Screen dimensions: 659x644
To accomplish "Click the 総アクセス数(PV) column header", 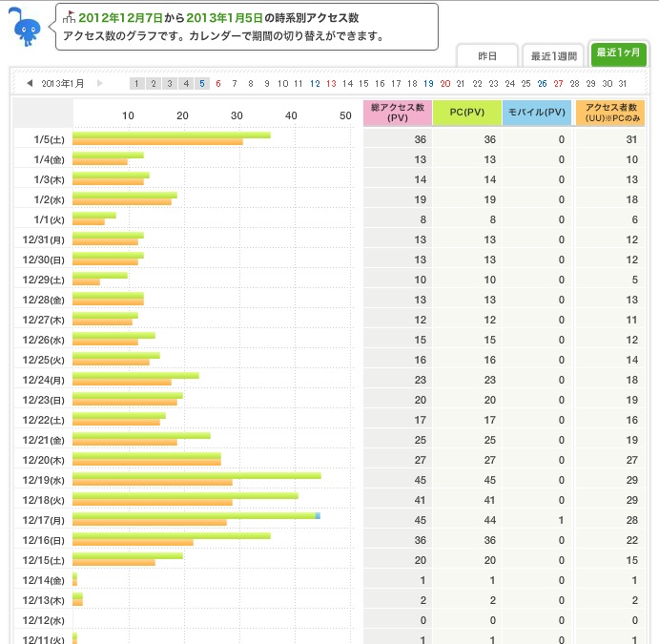I will click(x=398, y=113).
